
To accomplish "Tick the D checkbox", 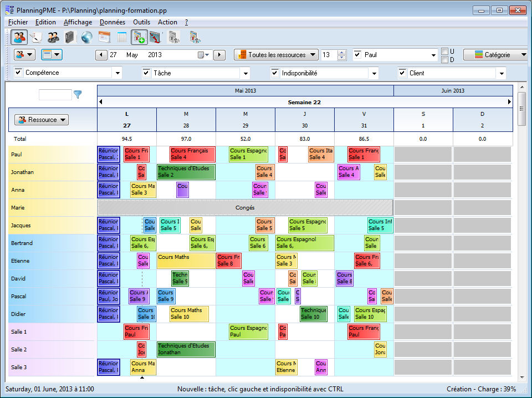I will [445, 60].
